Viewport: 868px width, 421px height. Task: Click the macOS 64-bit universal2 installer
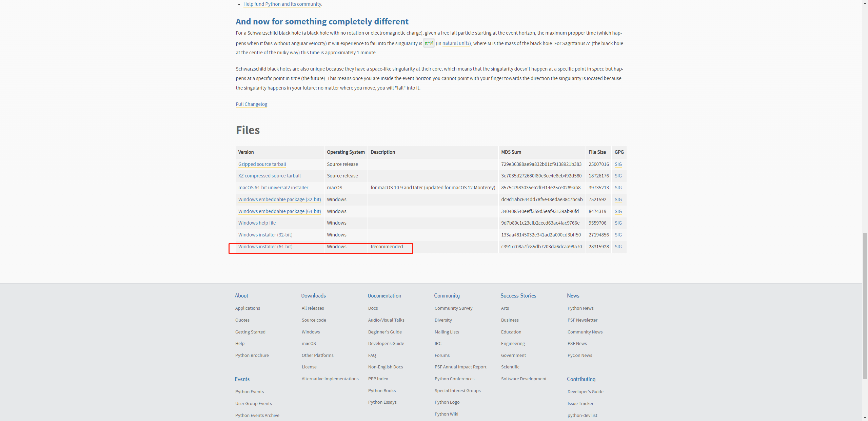coord(274,188)
